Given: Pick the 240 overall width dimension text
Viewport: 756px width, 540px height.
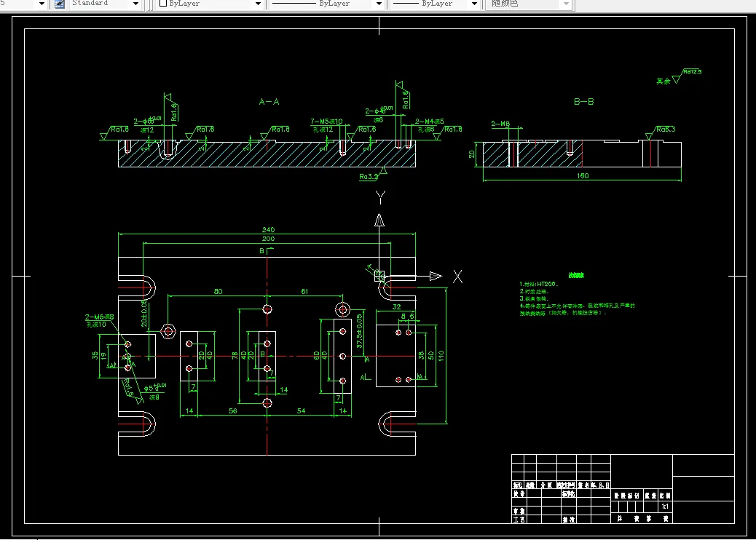Looking at the screenshot, I should (x=269, y=230).
